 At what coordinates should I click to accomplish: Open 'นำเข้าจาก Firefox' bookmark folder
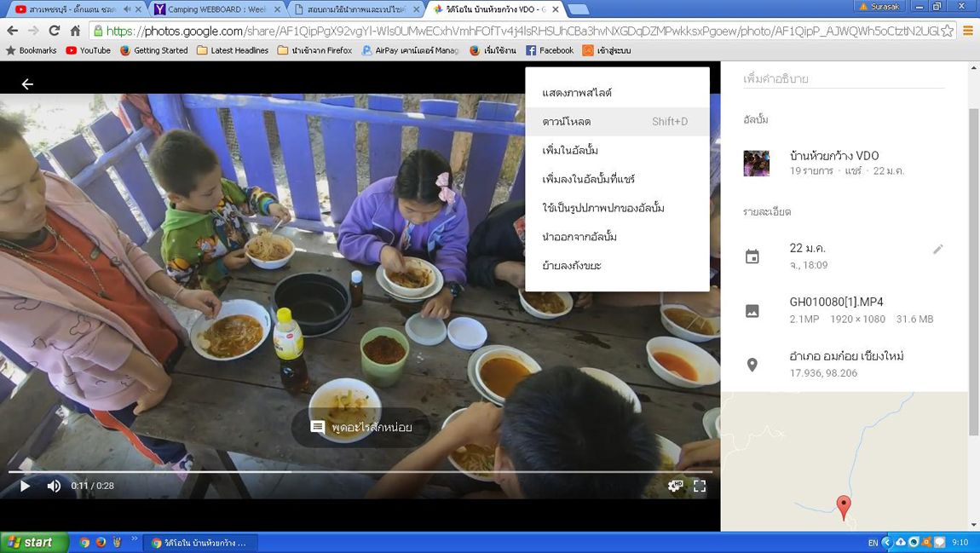[315, 50]
